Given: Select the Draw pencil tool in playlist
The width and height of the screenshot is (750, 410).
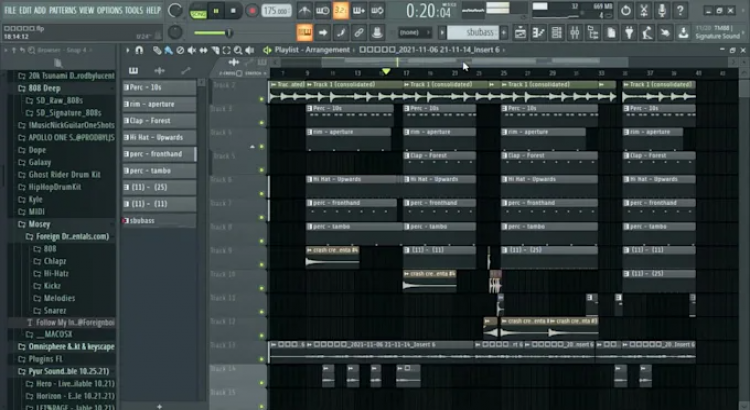Looking at the screenshot, I should click(157, 50).
